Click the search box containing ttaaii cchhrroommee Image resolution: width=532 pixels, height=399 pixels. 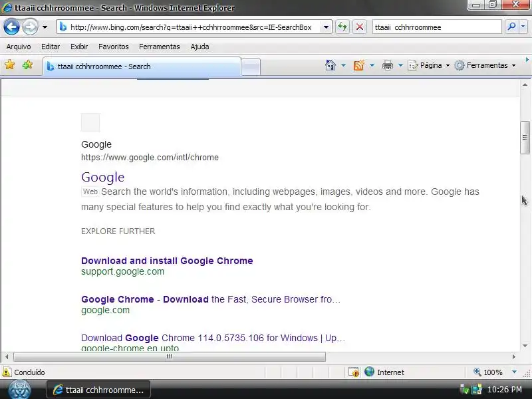pos(437,27)
